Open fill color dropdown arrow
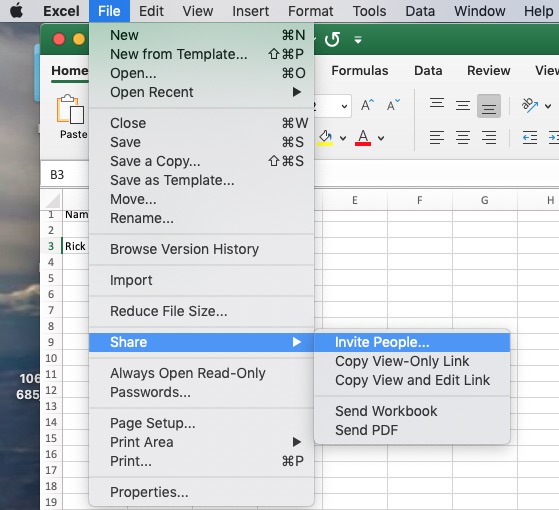 tap(343, 138)
